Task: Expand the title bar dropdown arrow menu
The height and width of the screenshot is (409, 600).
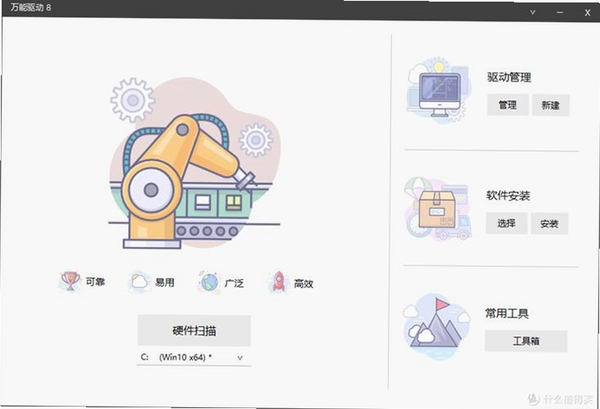Action: point(532,12)
